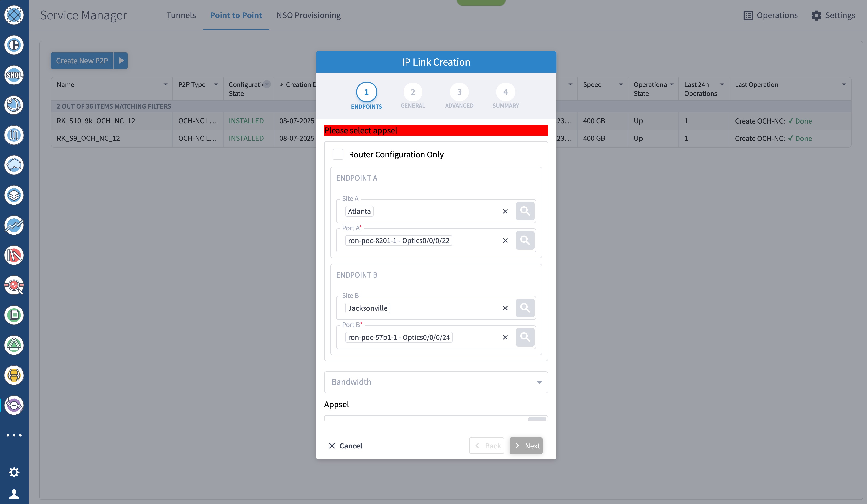The height and width of the screenshot is (504, 867).
Task: Open sidebar gear settings icon
Action: click(x=14, y=472)
